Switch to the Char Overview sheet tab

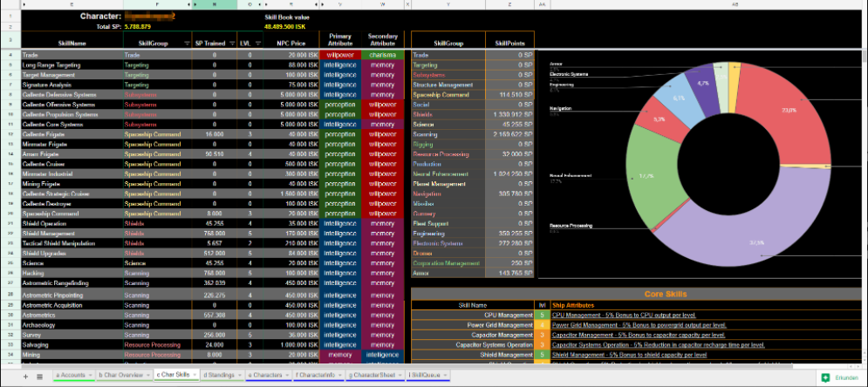(x=120, y=375)
